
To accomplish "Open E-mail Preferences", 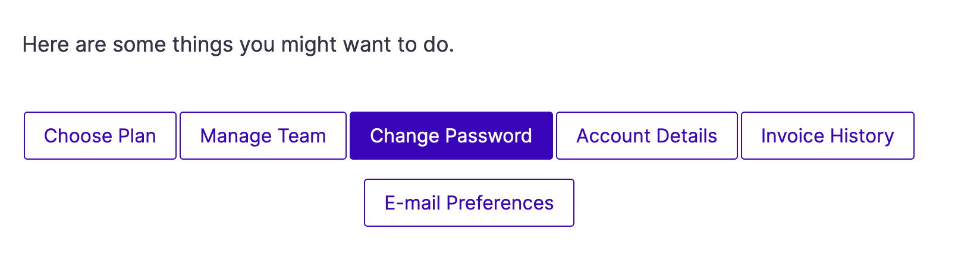I will [469, 203].
